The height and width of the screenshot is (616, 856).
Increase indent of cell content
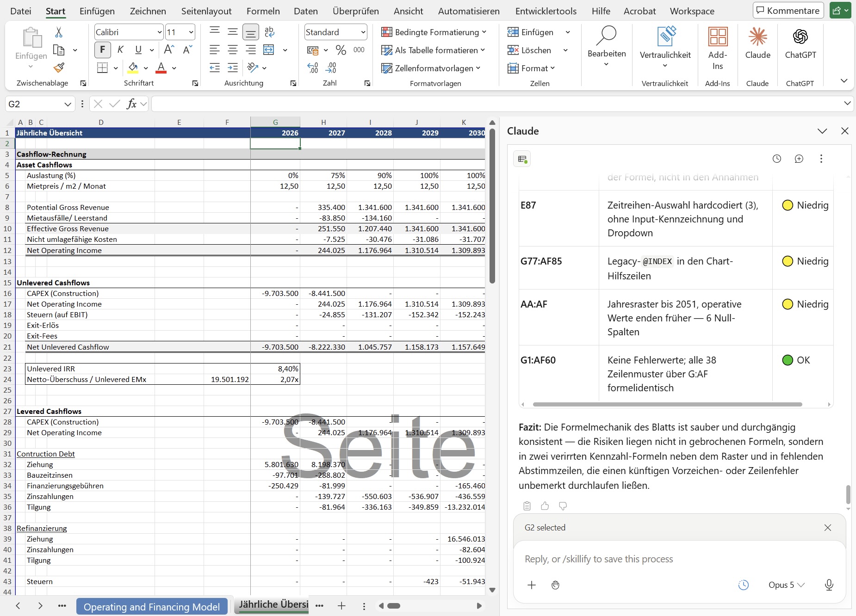tap(232, 68)
